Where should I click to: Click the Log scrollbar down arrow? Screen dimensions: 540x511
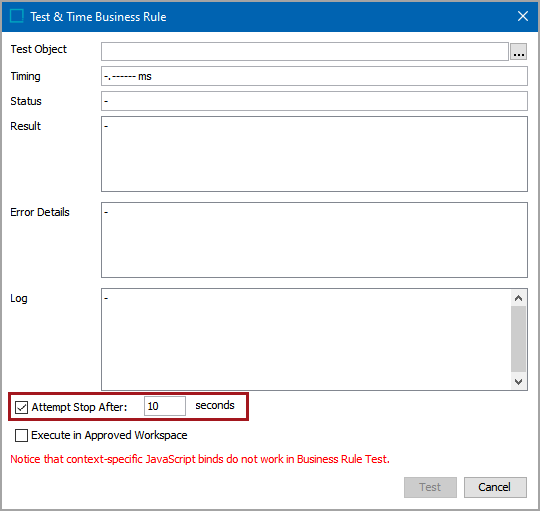pyautogui.click(x=518, y=382)
